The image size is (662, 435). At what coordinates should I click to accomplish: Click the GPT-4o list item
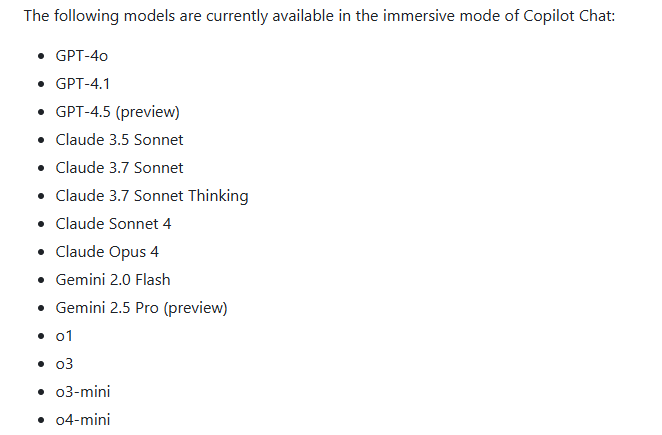click(x=82, y=56)
